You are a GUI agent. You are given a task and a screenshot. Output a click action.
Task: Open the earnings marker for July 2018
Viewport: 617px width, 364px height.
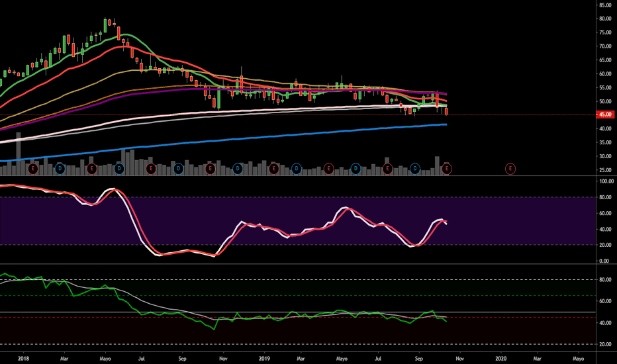(151, 169)
